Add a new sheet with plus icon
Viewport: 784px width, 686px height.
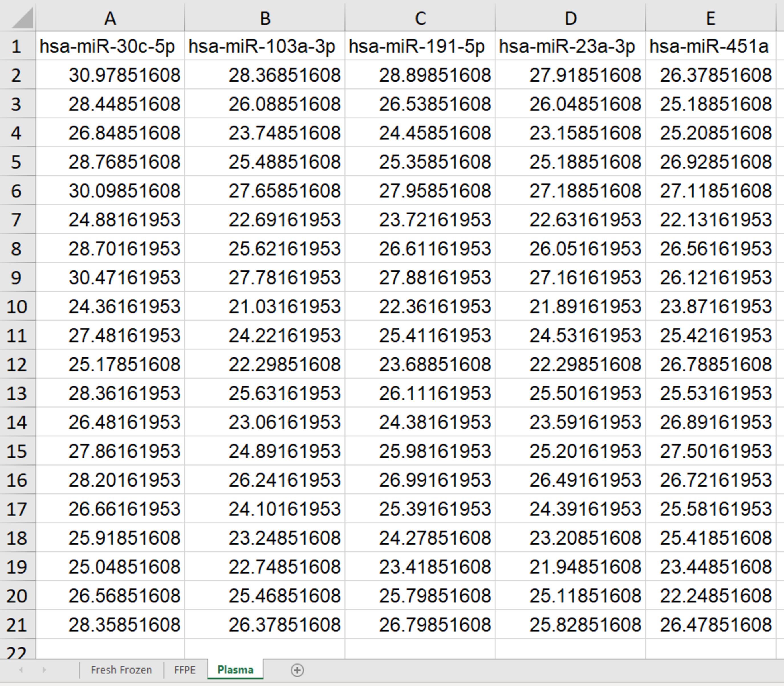click(297, 670)
